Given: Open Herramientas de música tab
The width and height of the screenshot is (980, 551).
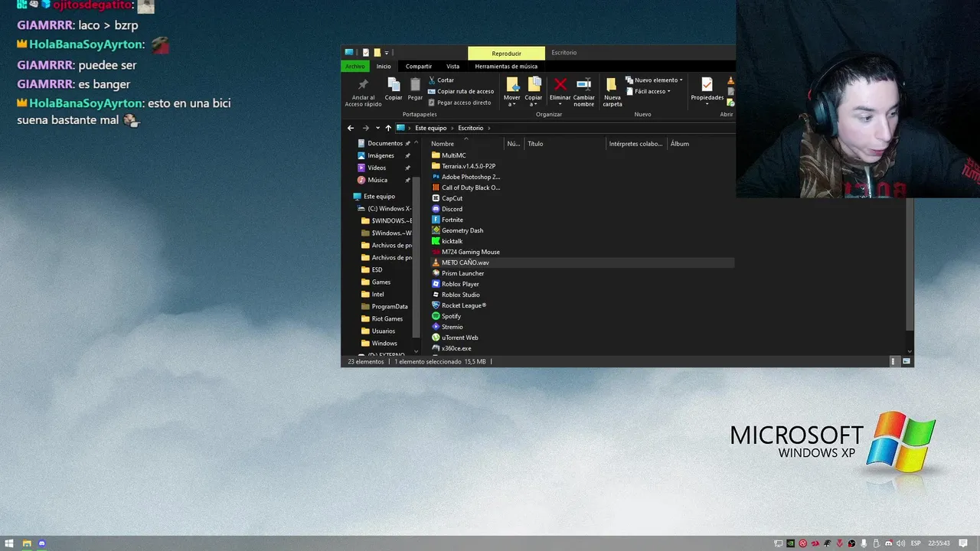Looking at the screenshot, I should pos(506,67).
